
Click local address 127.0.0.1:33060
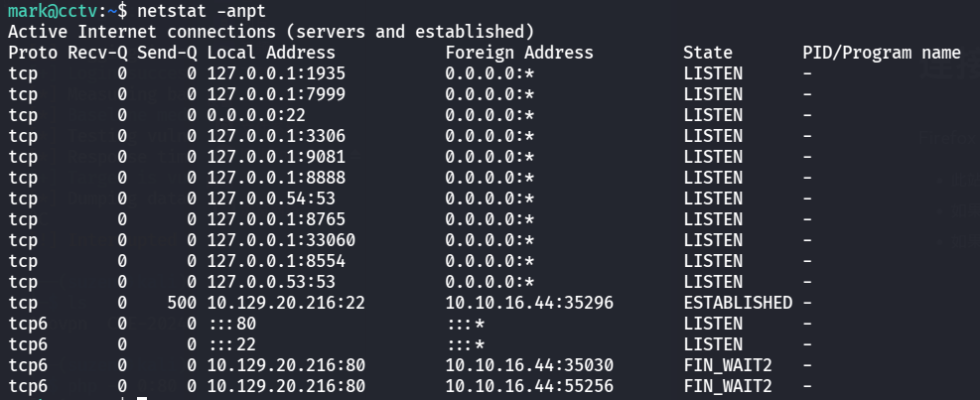pyautogui.click(x=281, y=240)
